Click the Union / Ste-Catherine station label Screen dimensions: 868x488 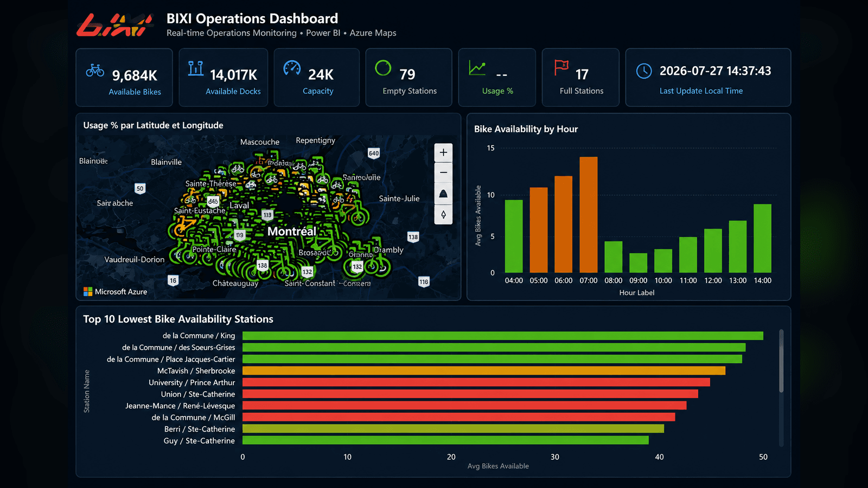pyautogui.click(x=198, y=394)
